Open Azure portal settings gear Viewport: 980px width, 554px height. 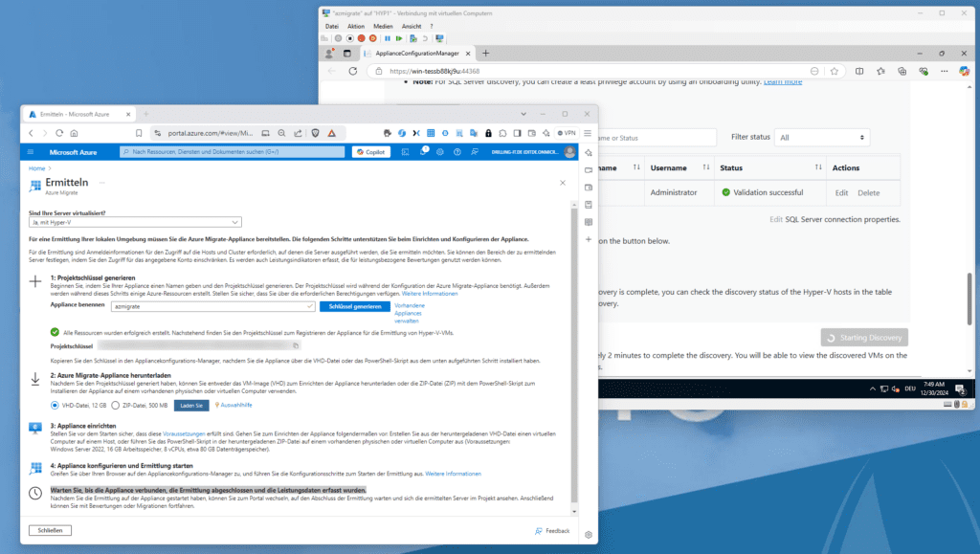[x=440, y=152]
